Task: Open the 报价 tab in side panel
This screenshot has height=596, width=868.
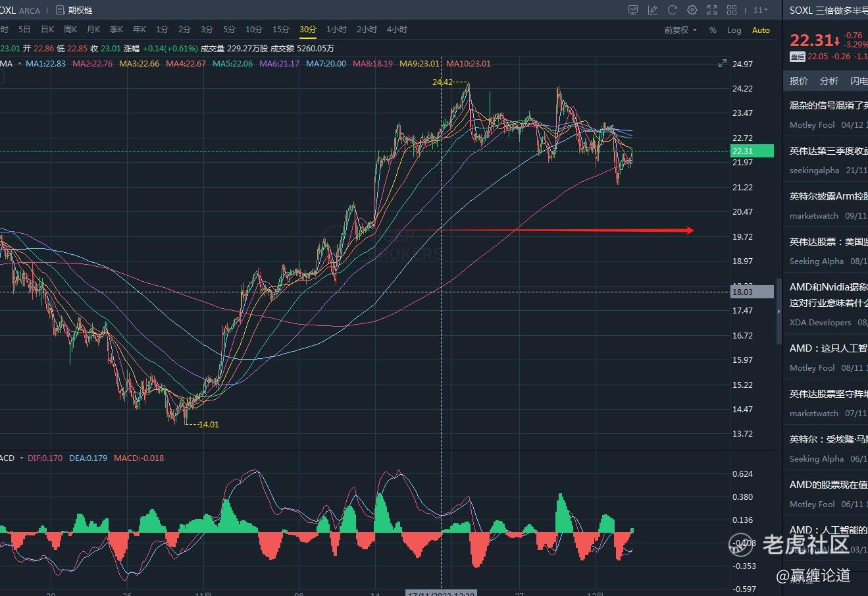Action: [799, 81]
